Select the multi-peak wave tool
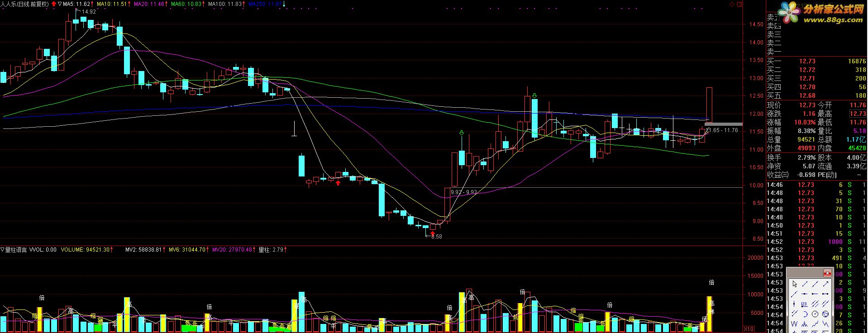The width and height of the screenshot is (868, 333). pyautogui.click(x=805, y=324)
